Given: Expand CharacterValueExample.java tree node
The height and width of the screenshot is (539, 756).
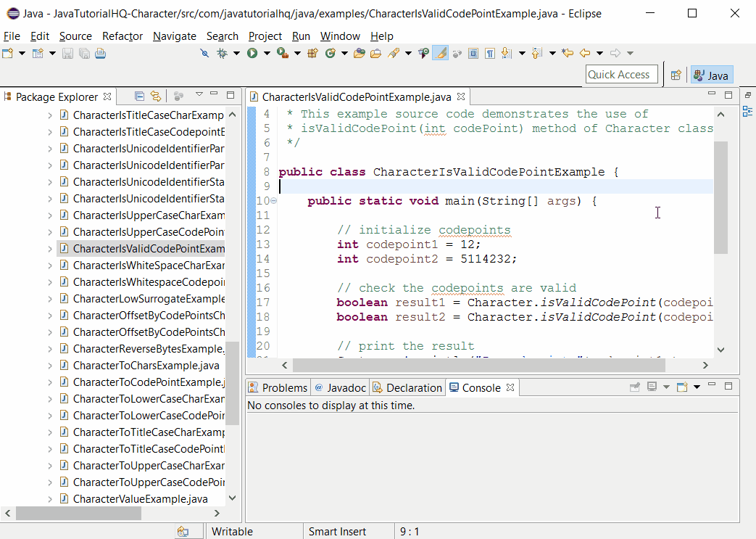Looking at the screenshot, I should point(50,499).
